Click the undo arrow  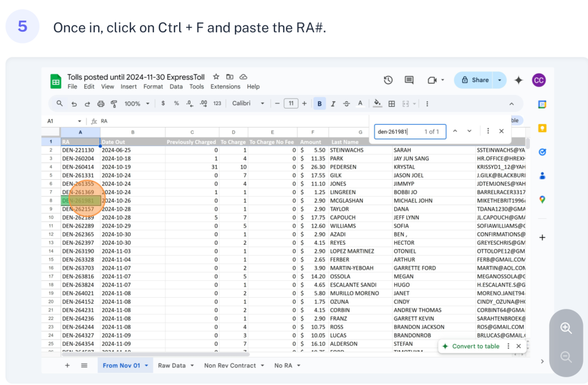tap(74, 104)
